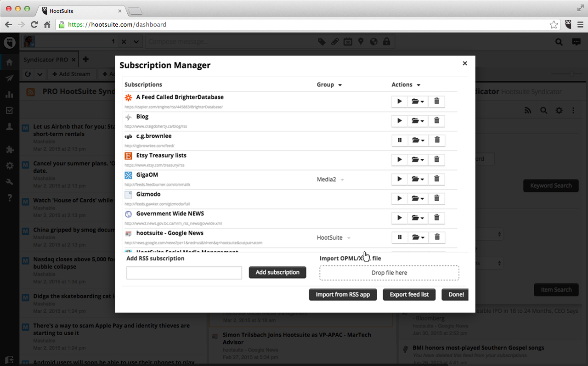Remove Etsy Treasury lists subscription
This screenshot has width=588, height=366.
436,159
